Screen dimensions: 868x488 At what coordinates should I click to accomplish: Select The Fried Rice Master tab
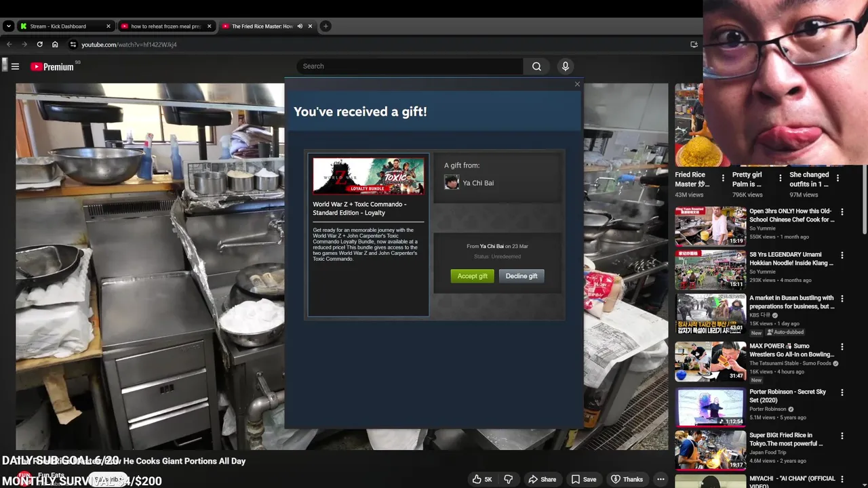tap(262, 26)
